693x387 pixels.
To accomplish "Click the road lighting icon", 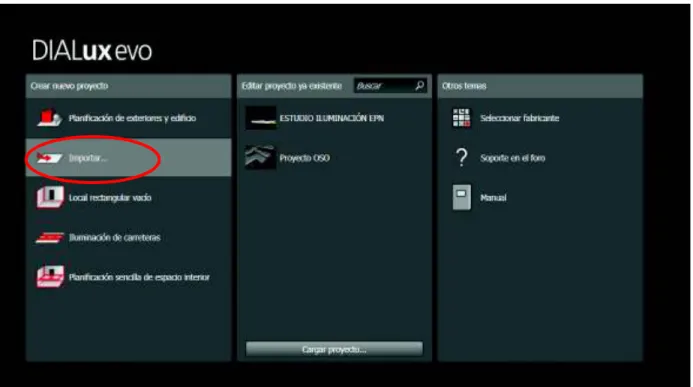I will click(x=50, y=238).
